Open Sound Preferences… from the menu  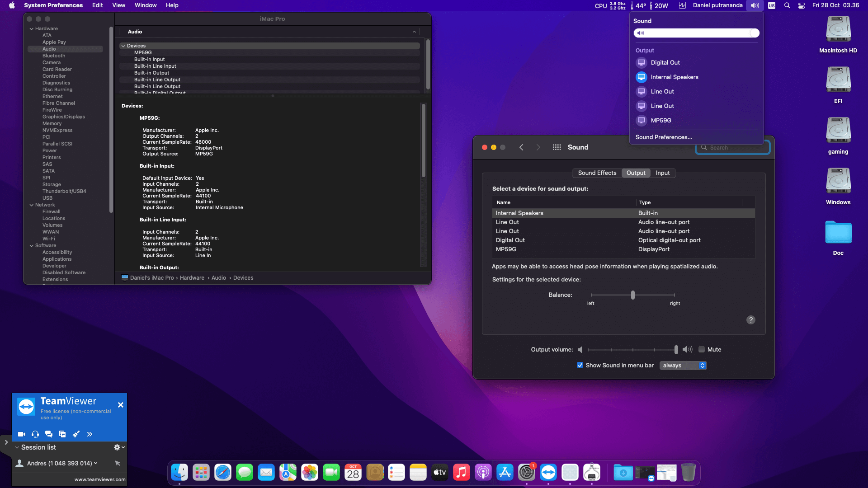(664, 137)
